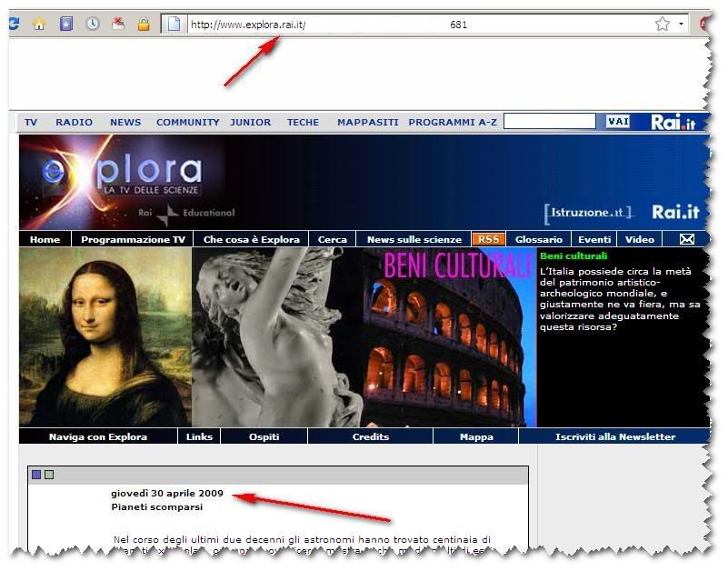Open Programmazione TV tab
The height and width of the screenshot is (571, 728).
pyautogui.click(x=133, y=239)
